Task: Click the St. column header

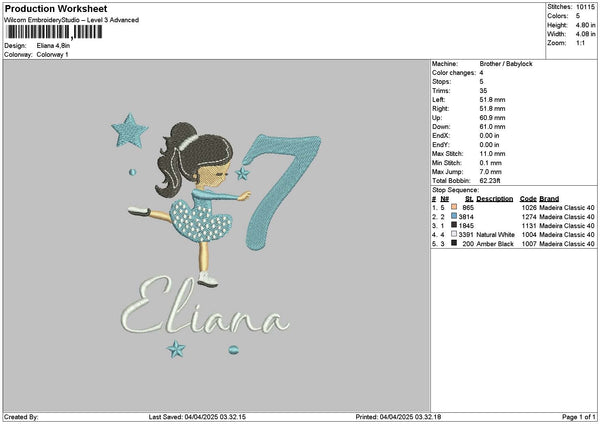Action: 469,199
